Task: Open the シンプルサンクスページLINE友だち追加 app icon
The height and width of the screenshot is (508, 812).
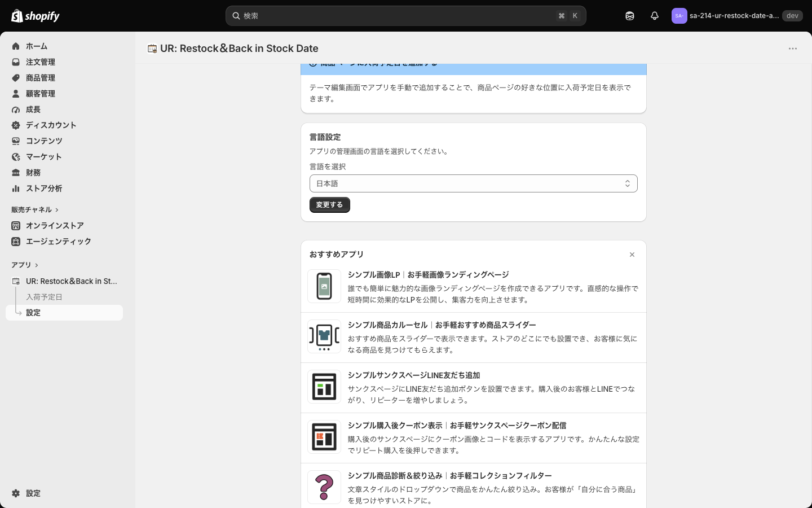Action: coord(324,387)
